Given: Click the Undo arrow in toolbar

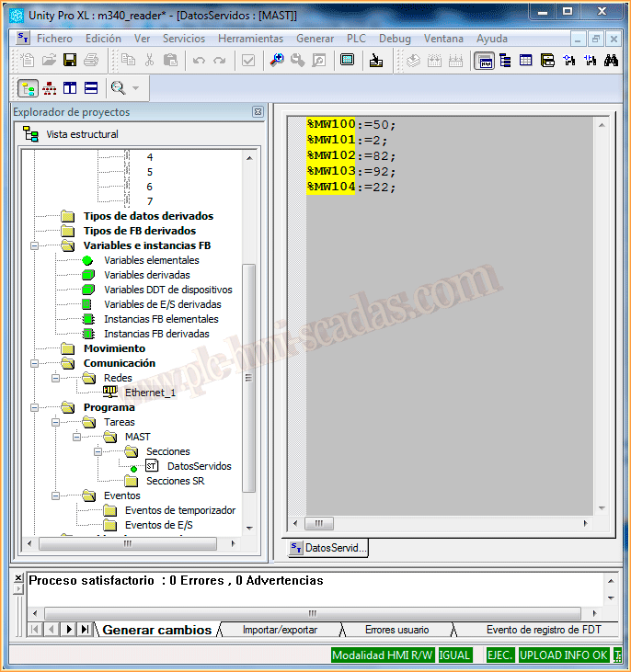Looking at the screenshot, I should 199,61.
